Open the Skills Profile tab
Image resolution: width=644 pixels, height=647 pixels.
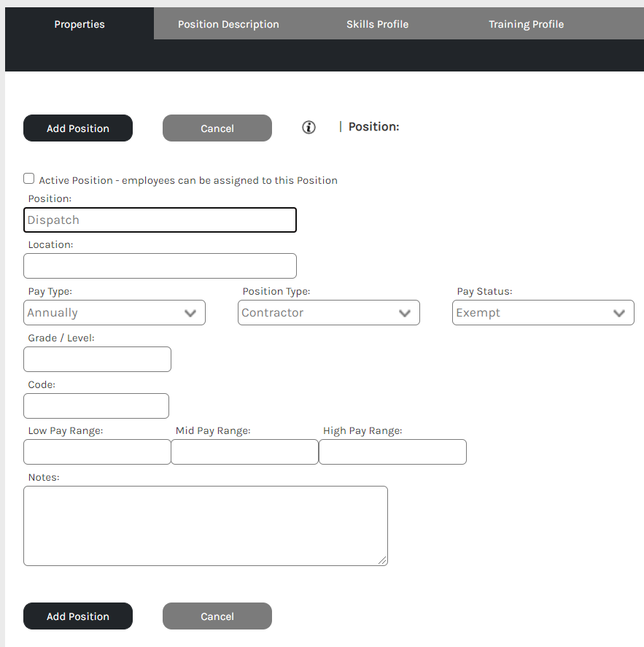pos(377,24)
